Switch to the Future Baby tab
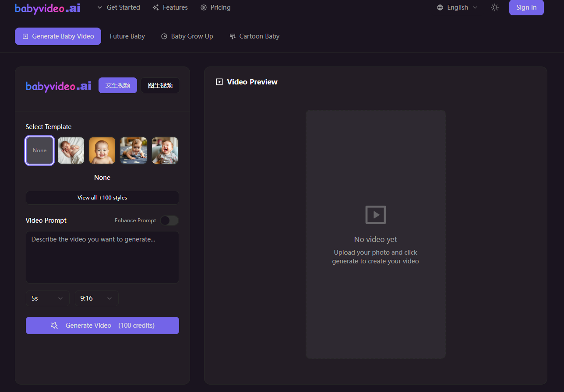 [x=127, y=36]
